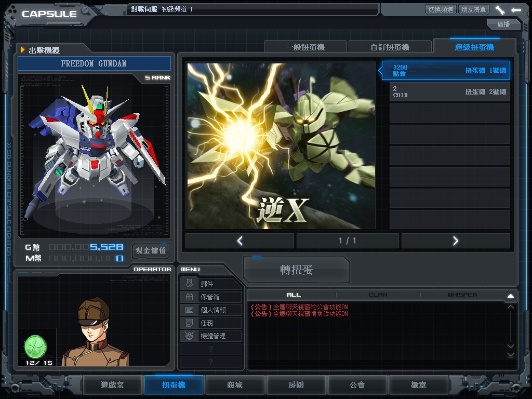Screen dimensions: 532x399
Task: Click the 廣播 broadcast button
Action: [504, 24]
